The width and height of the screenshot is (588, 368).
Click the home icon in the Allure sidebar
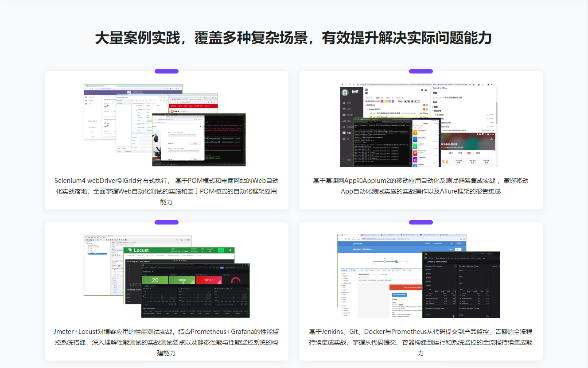point(343,103)
